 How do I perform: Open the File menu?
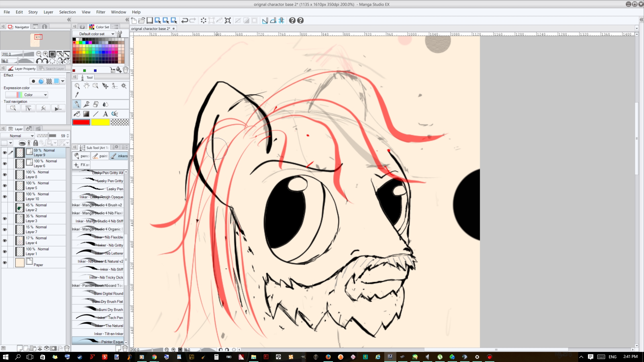pos(7,12)
